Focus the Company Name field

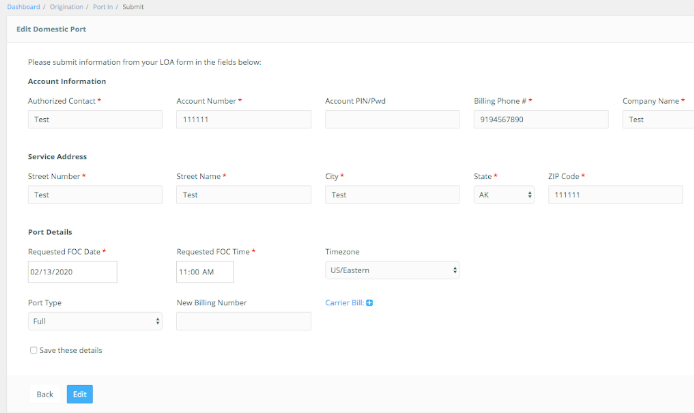tap(658, 120)
